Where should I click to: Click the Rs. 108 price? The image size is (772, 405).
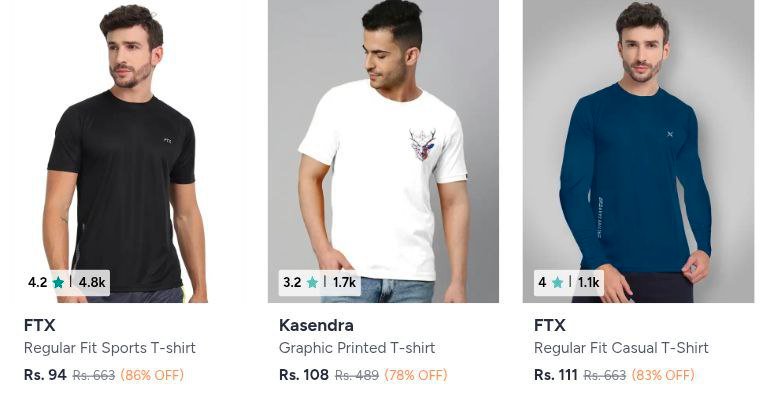pyautogui.click(x=304, y=375)
